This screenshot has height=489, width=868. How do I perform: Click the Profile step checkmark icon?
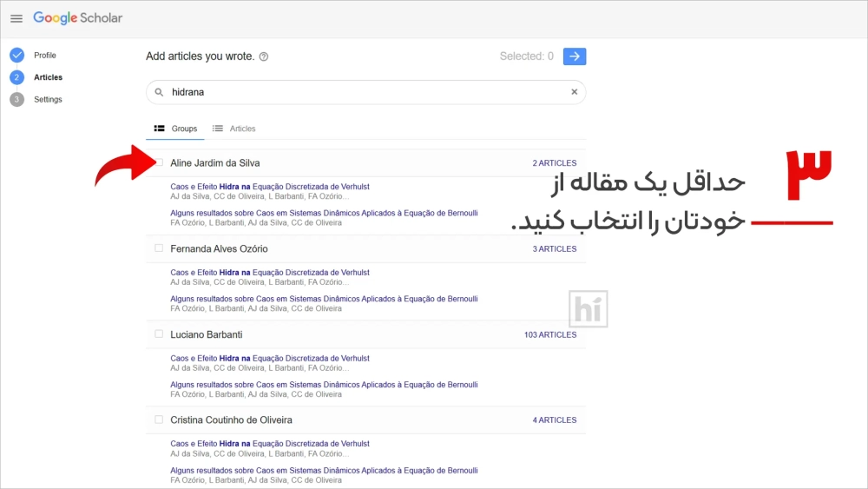point(17,55)
